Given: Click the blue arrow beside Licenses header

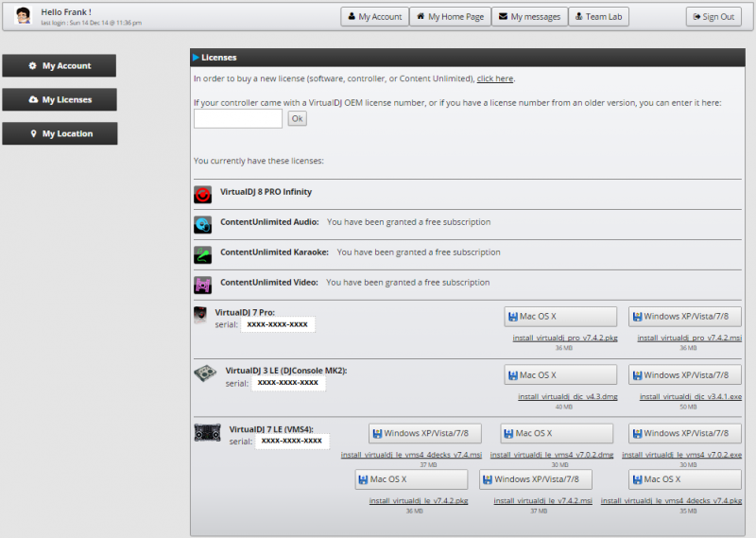Looking at the screenshot, I should (x=197, y=58).
